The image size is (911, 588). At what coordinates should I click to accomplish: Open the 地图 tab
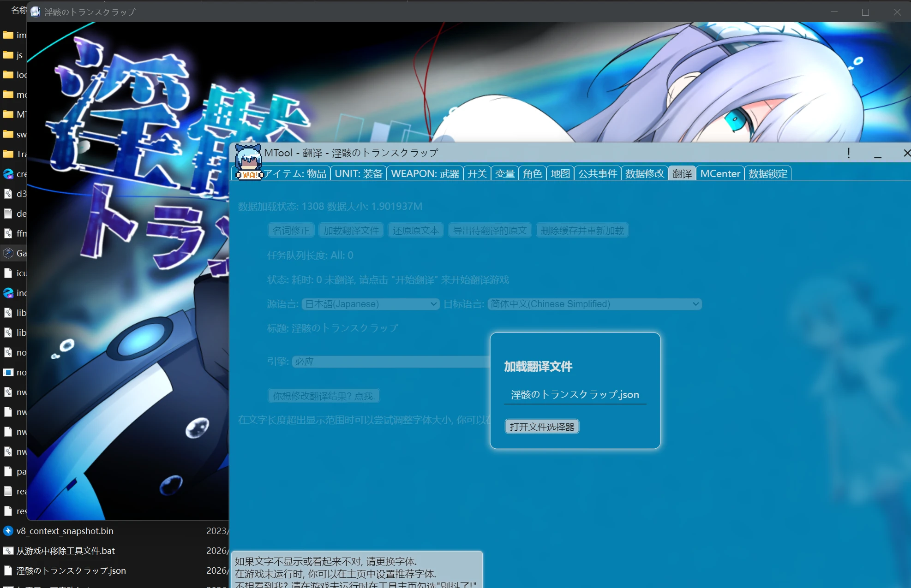click(x=560, y=173)
